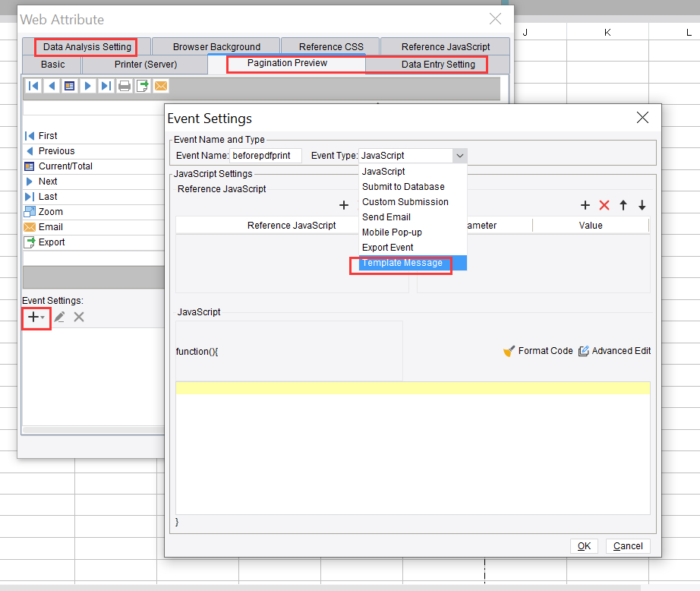This screenshot has height=591, width=700.
Task: Edit the event with pencil icon
Action: pos(59,318)
